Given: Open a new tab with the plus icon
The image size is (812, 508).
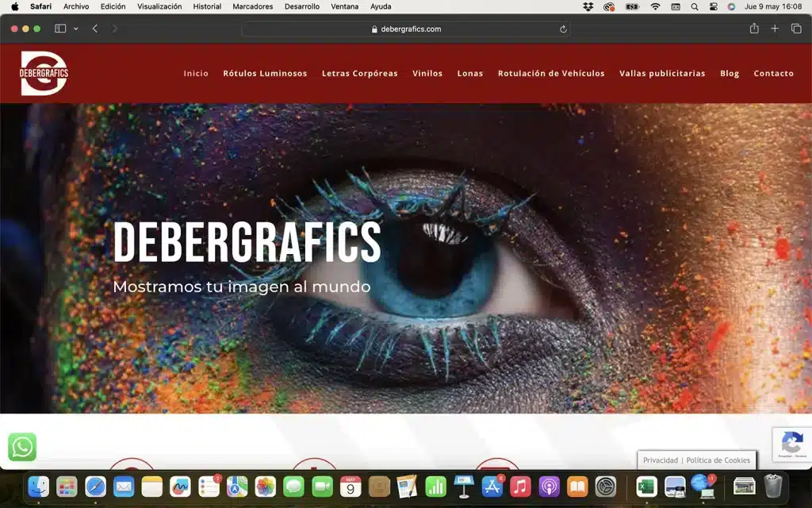Looking at the screenshot, I should coord(775,29).
